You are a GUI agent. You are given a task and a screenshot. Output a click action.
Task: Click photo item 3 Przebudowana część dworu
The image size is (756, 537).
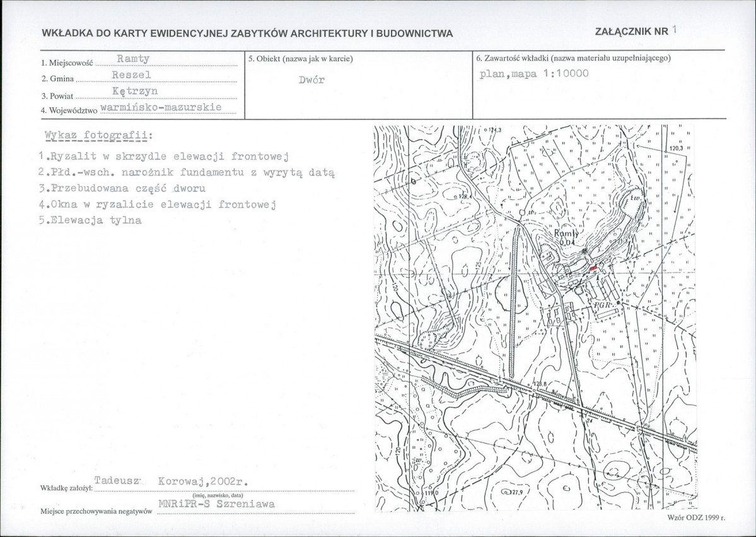[x=122, y=188]
